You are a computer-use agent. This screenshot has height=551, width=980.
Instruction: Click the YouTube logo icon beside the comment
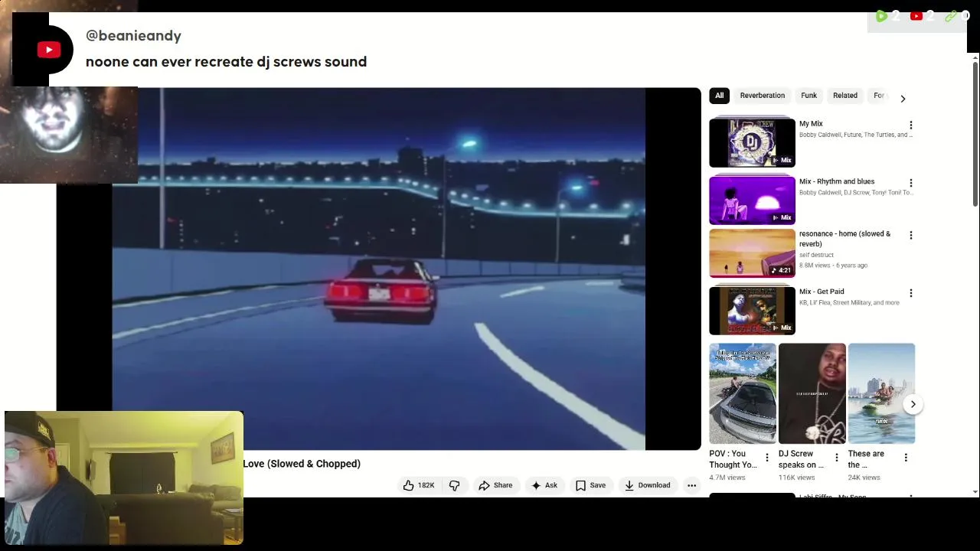tap(49, 50)
